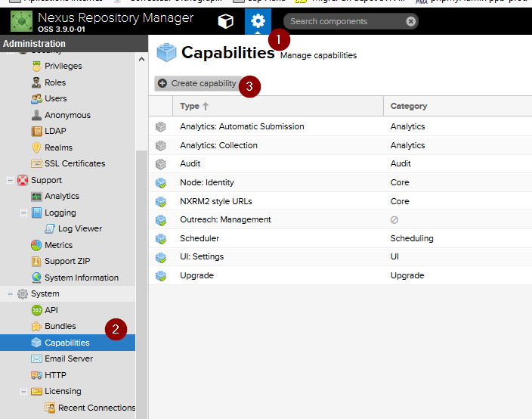The height and width of the screenshot is (419, 532).
Task: Select Outreach: Management capability row
Action: coord(340,219)
